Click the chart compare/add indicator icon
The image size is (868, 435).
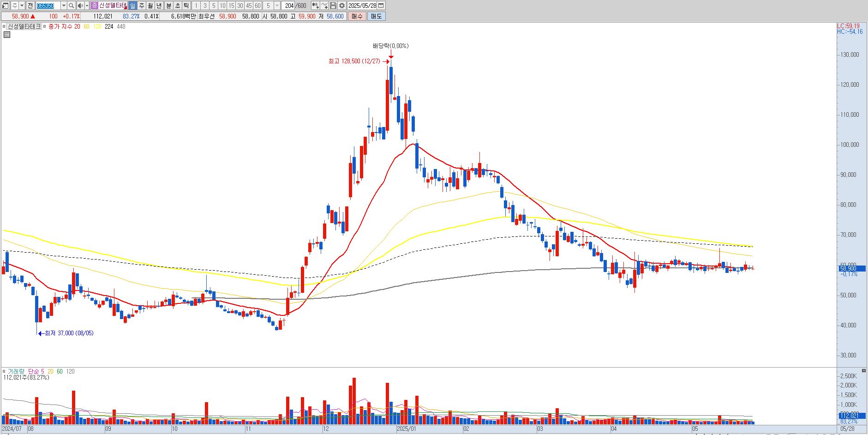pos(315,6)
